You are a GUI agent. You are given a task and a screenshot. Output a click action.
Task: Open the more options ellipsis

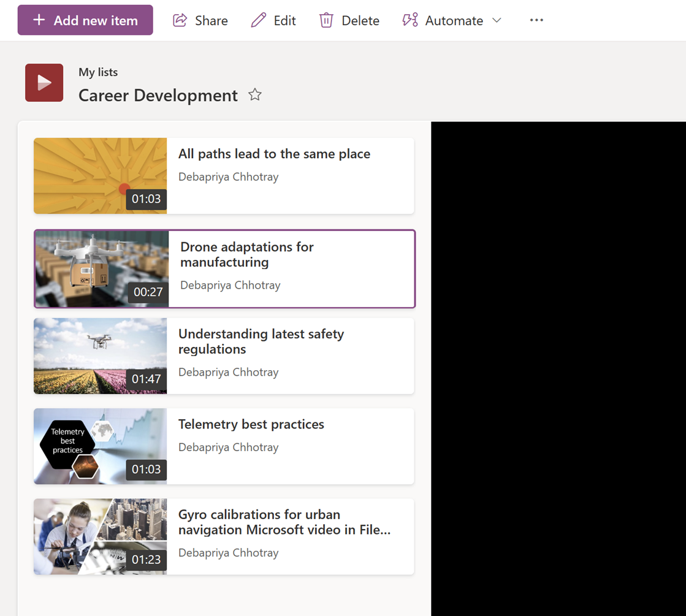(x=536, y=20)
